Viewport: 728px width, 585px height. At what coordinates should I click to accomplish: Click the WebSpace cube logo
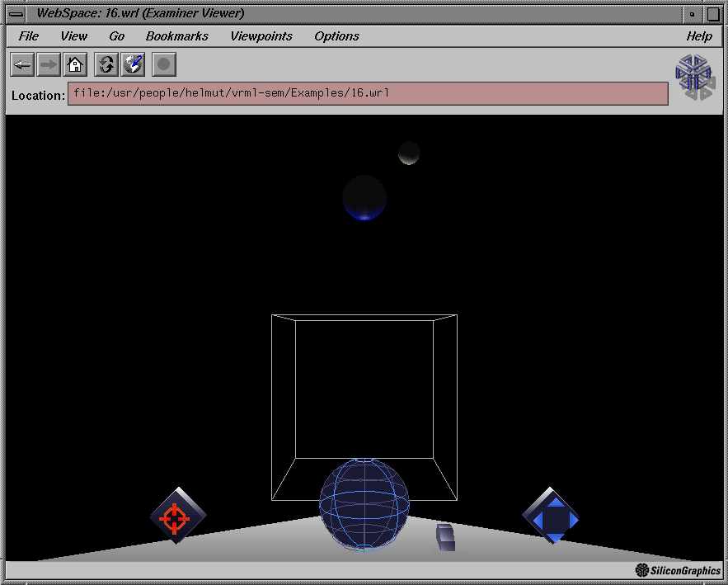(x=693, y=77)
